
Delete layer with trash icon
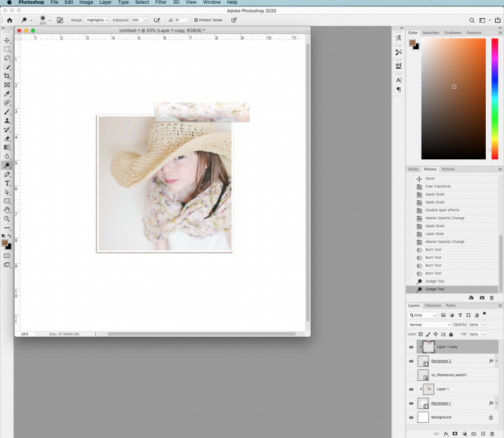point(492,434)
